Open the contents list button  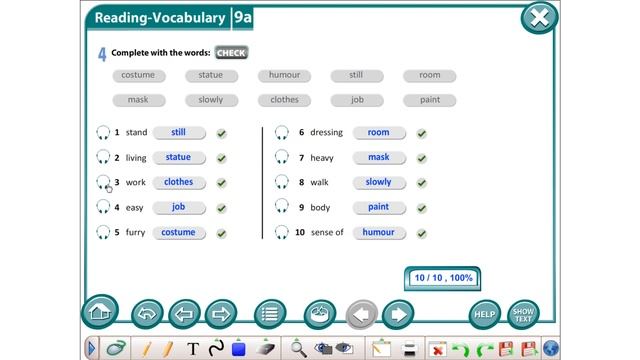[x=270, y=314]
